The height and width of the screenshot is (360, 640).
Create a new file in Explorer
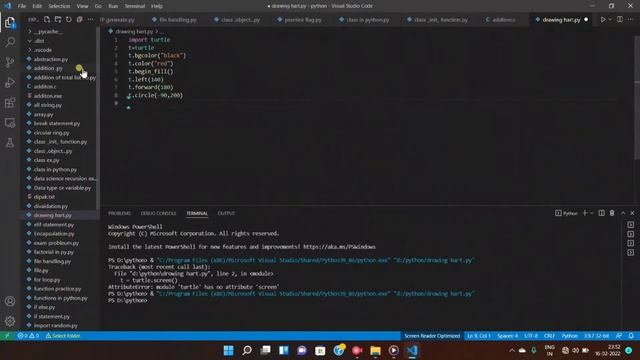(47, 20)
